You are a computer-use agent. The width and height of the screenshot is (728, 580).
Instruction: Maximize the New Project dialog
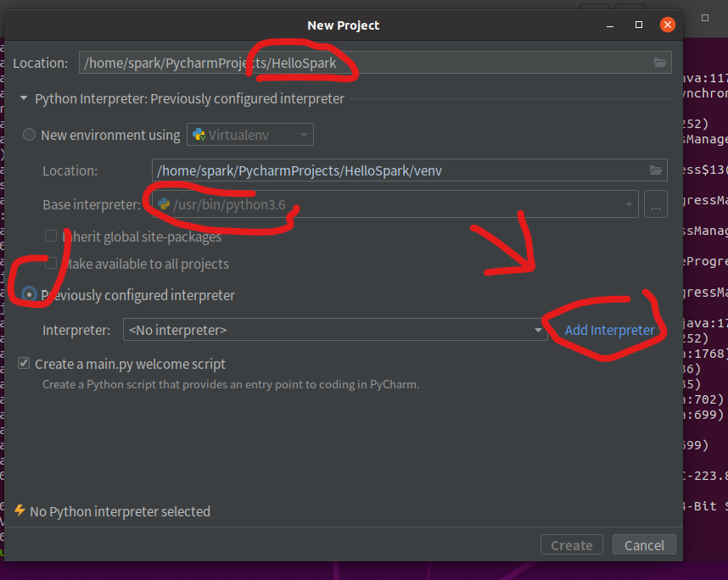tap(639, 25)
